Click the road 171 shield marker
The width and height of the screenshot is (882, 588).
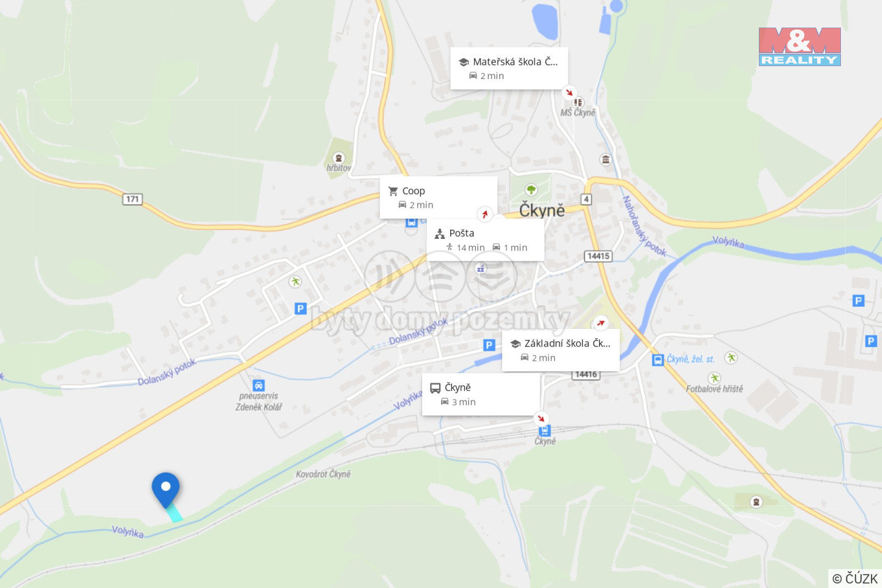tap(132, 199)
